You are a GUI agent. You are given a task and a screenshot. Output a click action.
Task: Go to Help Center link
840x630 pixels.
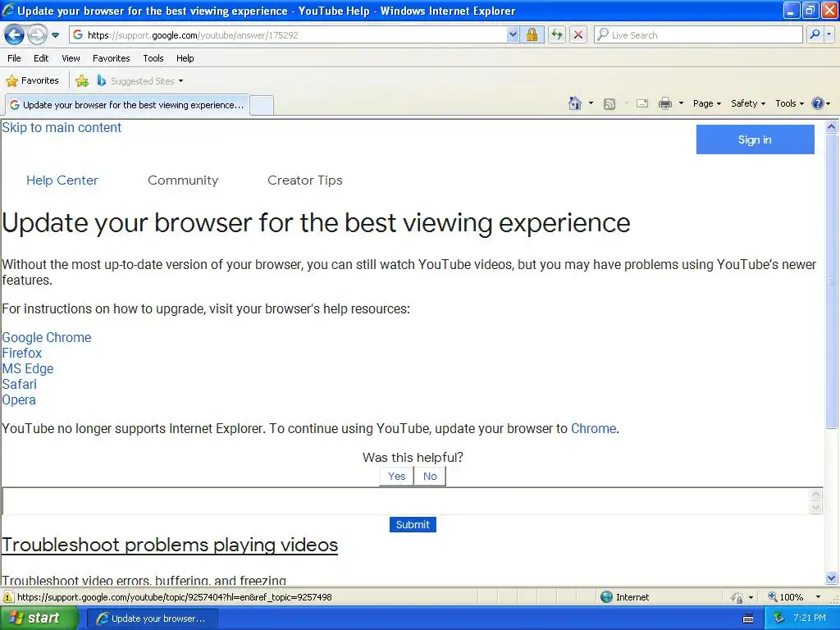click(x=62, y=180)
